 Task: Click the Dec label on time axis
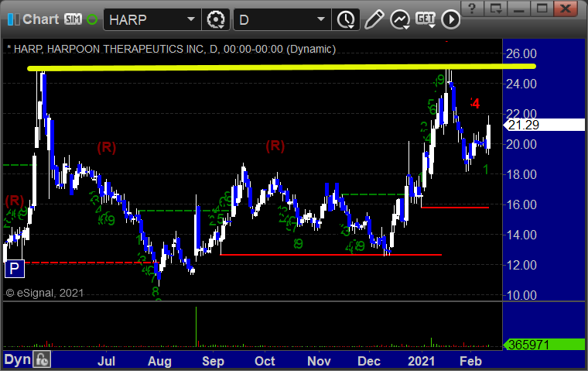[369, 361]
